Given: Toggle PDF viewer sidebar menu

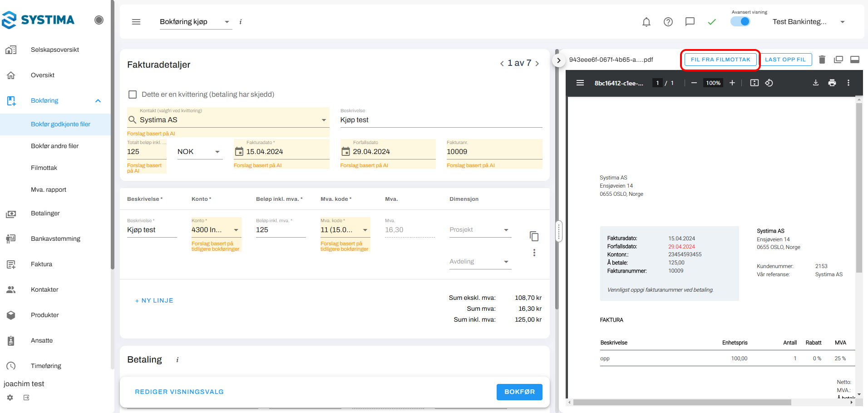Looking at the screenshot, I should 580,83.
